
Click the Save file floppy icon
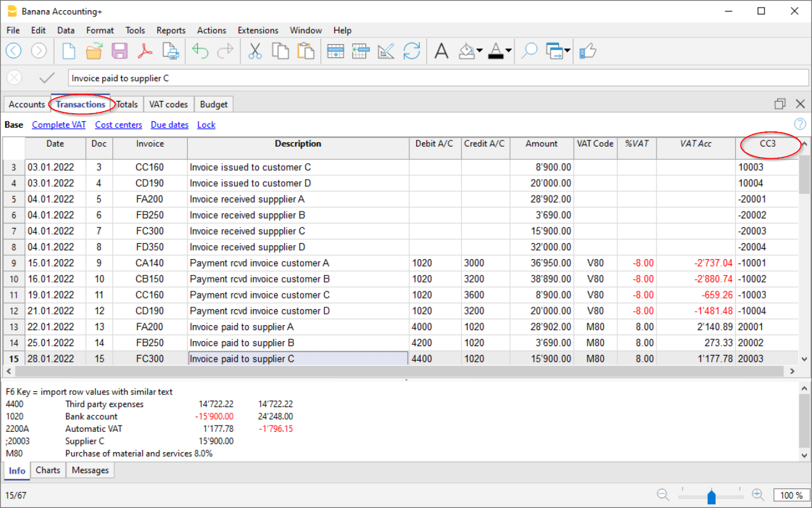pyautogui.click(x=119, y=51)
